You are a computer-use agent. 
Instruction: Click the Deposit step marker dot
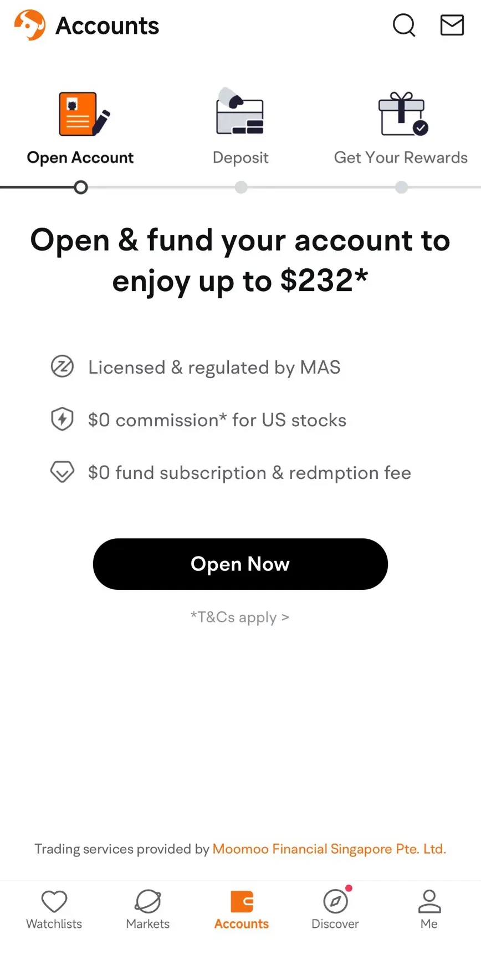tap(241, 187)
